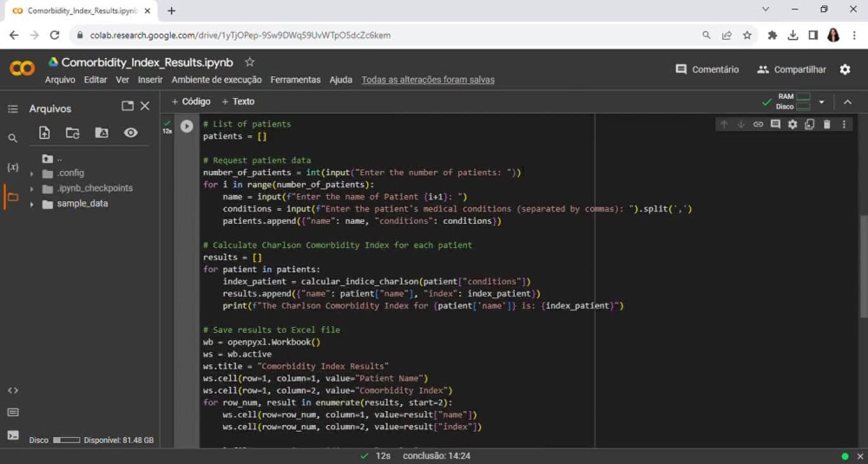Viewport: 868px width, 464px height.
Task: Bookmark this page with the star
Action: click(746, 35)
